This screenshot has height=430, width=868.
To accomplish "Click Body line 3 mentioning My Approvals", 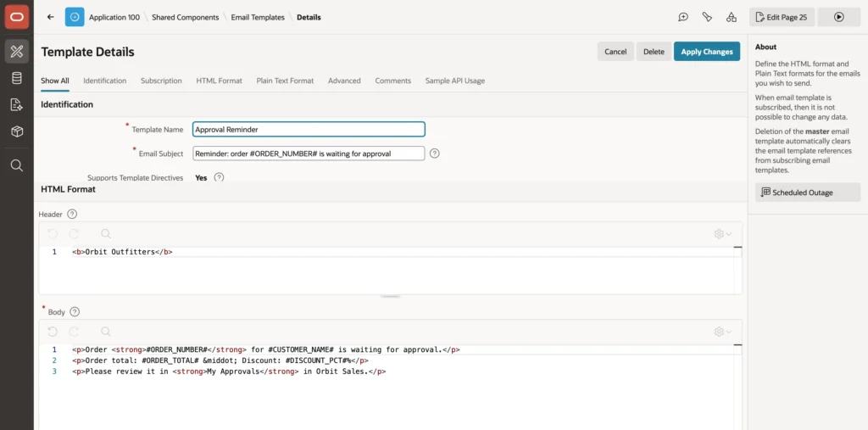I will (229, 371).
